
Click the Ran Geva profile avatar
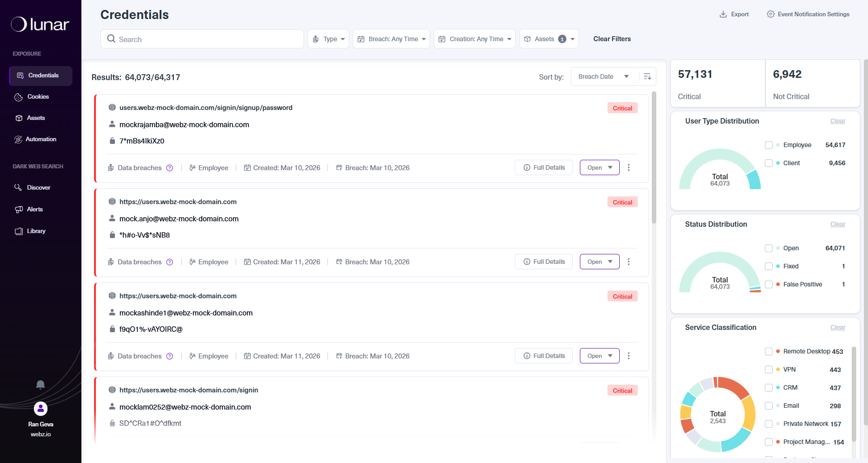click(x=41, y=409)
